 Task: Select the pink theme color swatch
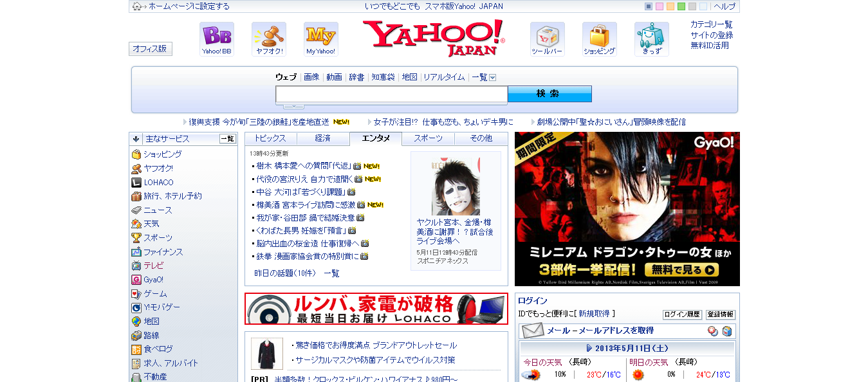click(x=660, y=6)
